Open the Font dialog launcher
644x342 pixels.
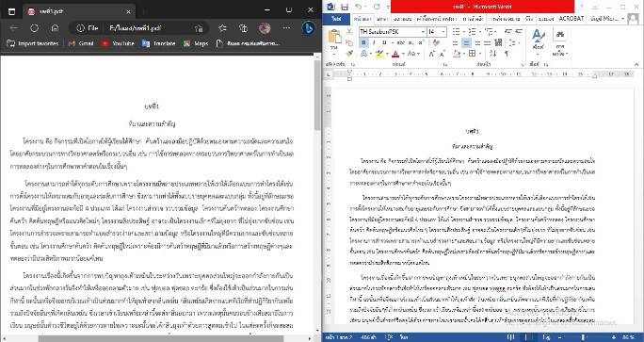445,64
